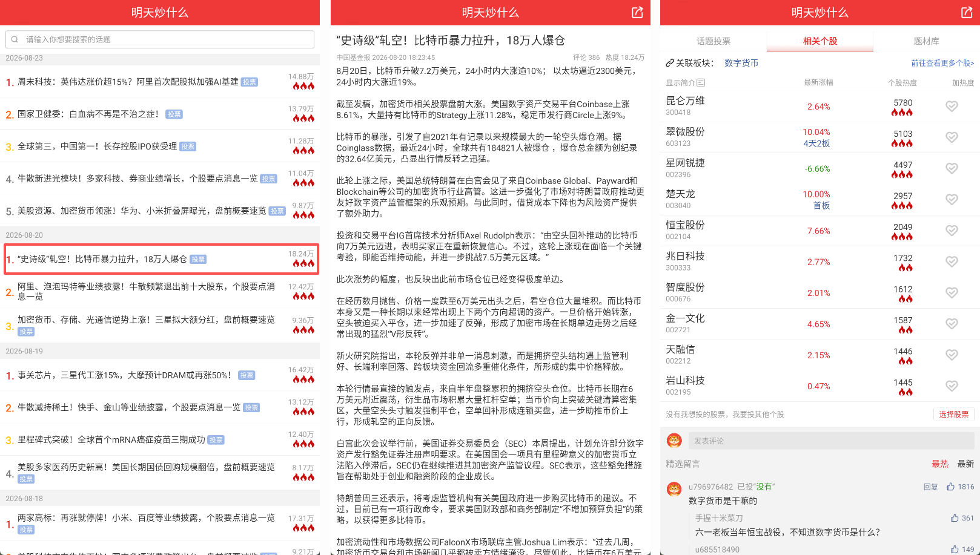Toggle heart icon for 兆日科技
980x555 pixels.
(x=952, y=261)
